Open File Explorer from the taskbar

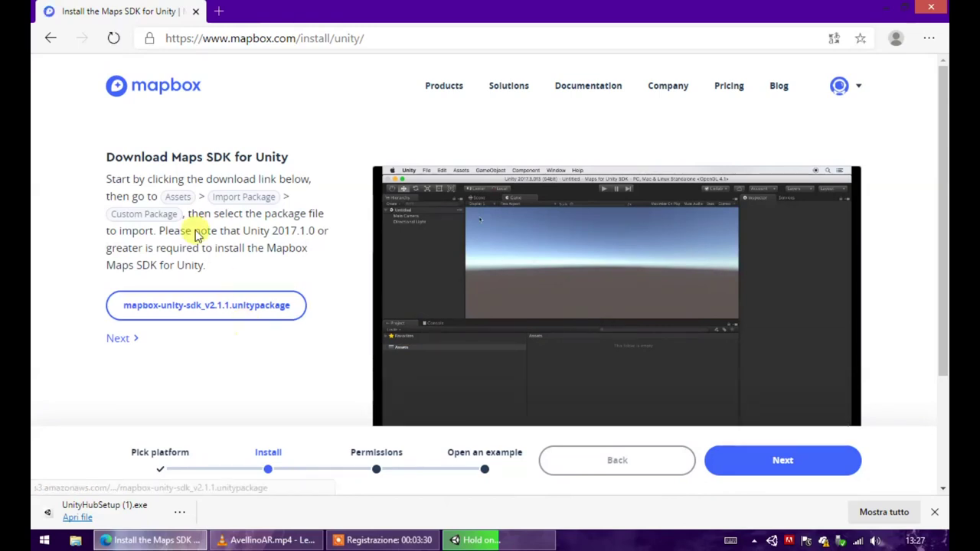pyautogui.click(x=75, y=540)
